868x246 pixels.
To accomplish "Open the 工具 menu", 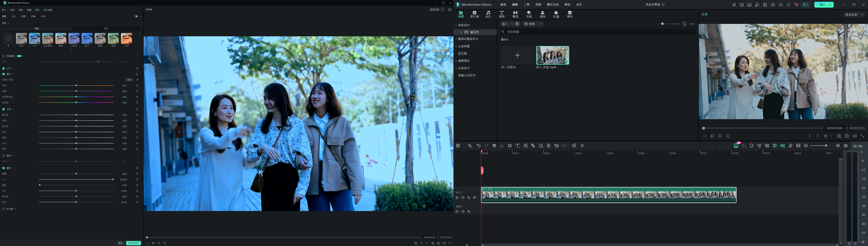I will [526, 5].
